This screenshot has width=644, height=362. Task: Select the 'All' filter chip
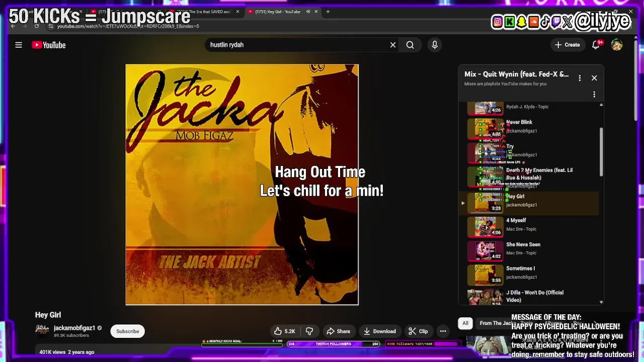pos(465,323)
